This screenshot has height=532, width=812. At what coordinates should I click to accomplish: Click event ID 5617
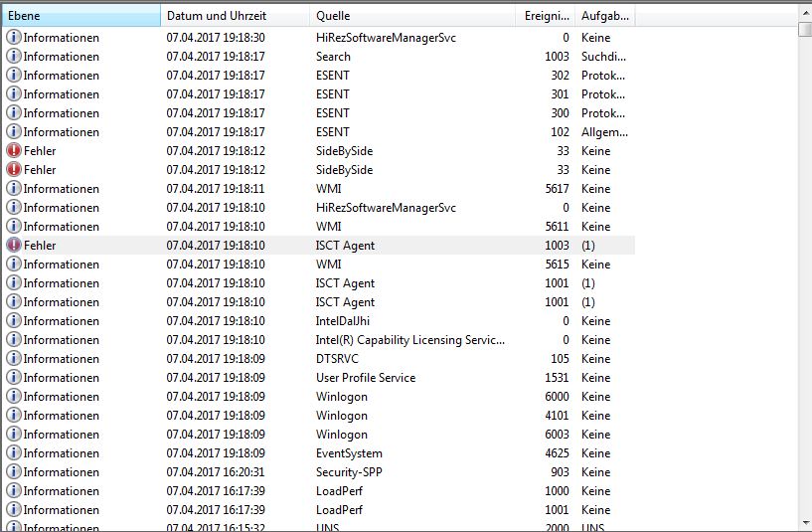pyautogui.click(x=557, y=189)
